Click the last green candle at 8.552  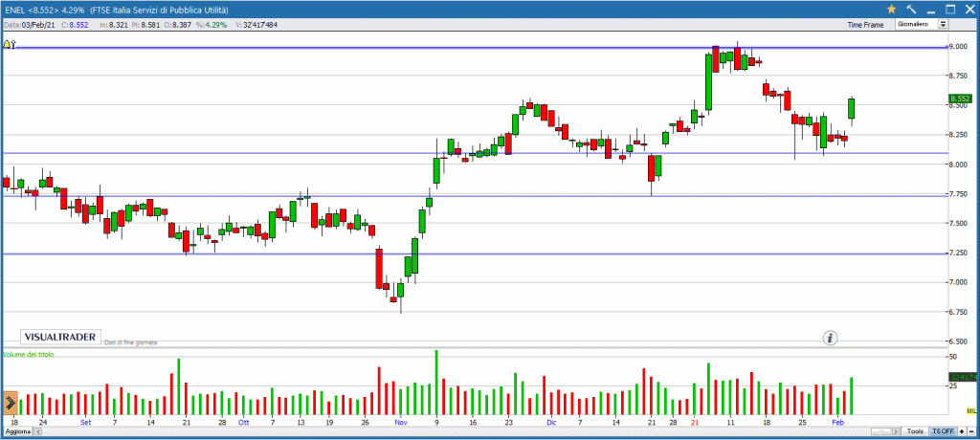(851, 108)
